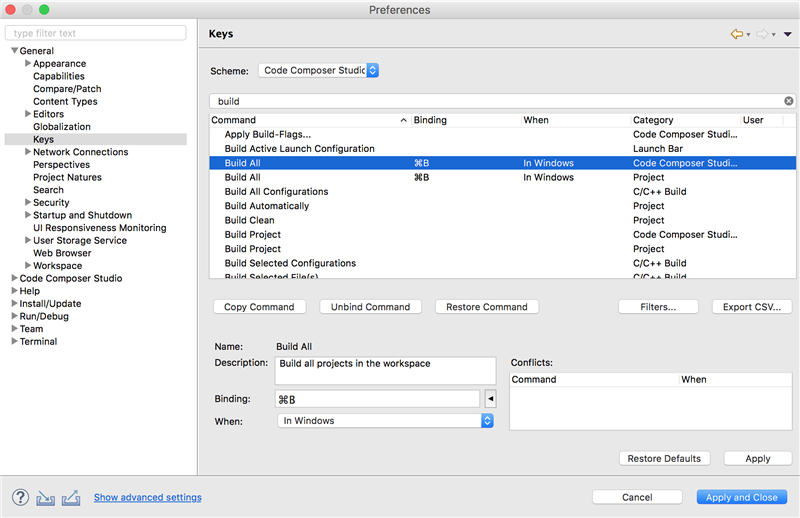Sort by the Binding column header
The image size is (800, 518).
click(x=466, y=120)
